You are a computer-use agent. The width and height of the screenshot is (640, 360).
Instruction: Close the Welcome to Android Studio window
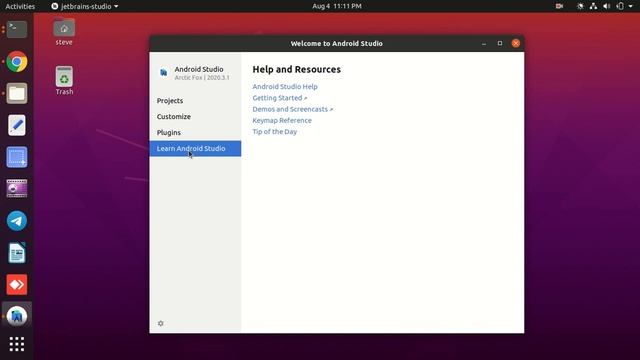tap(516, 43)
